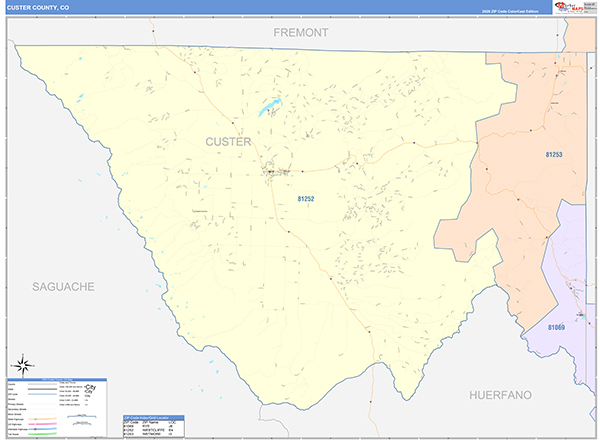600x440 pixels.
Task: Select the 81253 ZIP code label
Action: coord(554,155)
